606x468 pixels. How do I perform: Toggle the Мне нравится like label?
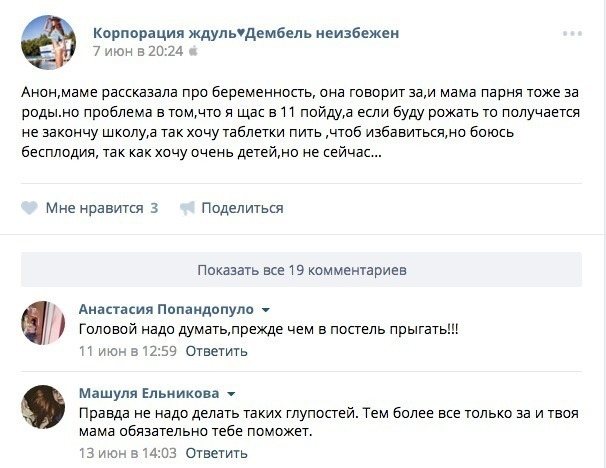point(94,208)
